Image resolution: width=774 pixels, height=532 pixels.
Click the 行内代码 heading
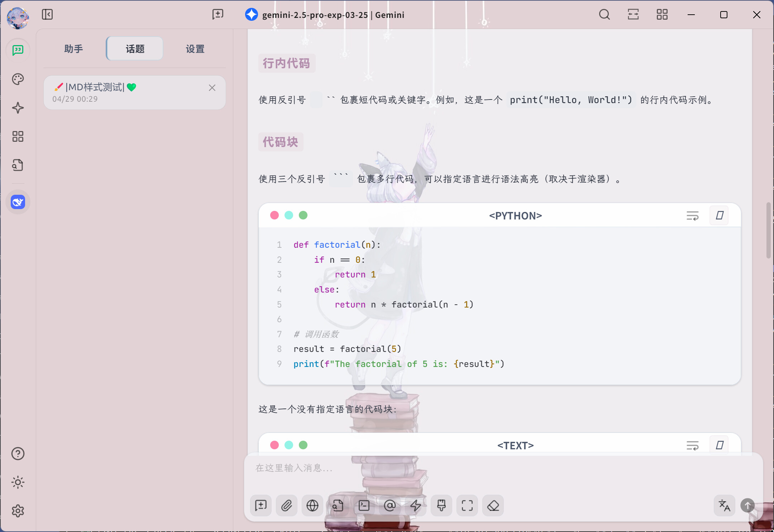coord(286,63)
